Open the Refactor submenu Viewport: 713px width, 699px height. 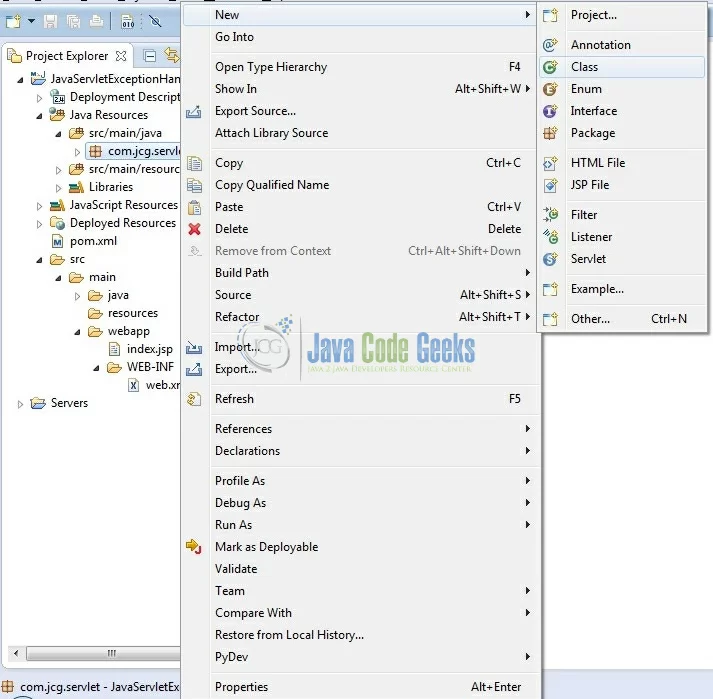[359, 317]
